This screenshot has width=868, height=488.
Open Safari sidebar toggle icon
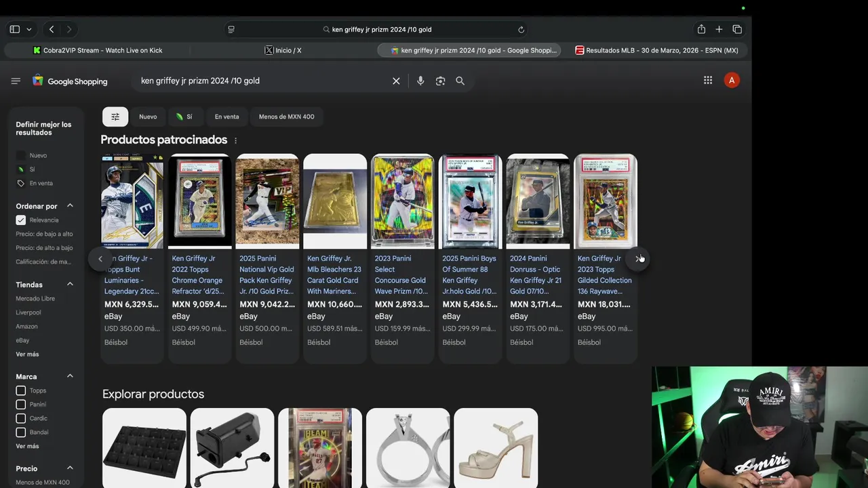tap(14, 29)
